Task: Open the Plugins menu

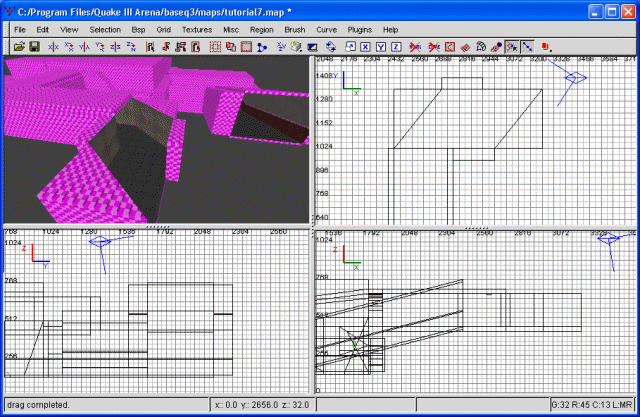Action: pyautogui.click(x=360, y=30)
